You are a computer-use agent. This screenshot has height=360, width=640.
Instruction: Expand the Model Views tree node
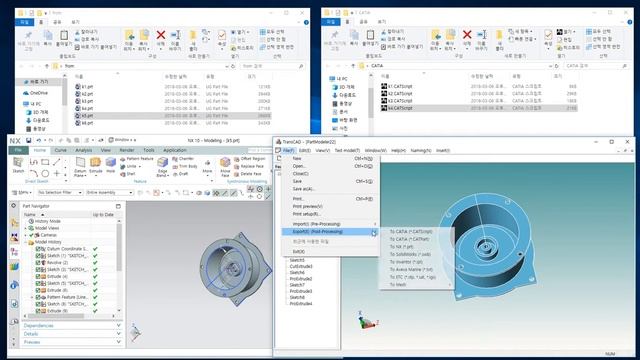pyautogui.click(x=26, y=228)
